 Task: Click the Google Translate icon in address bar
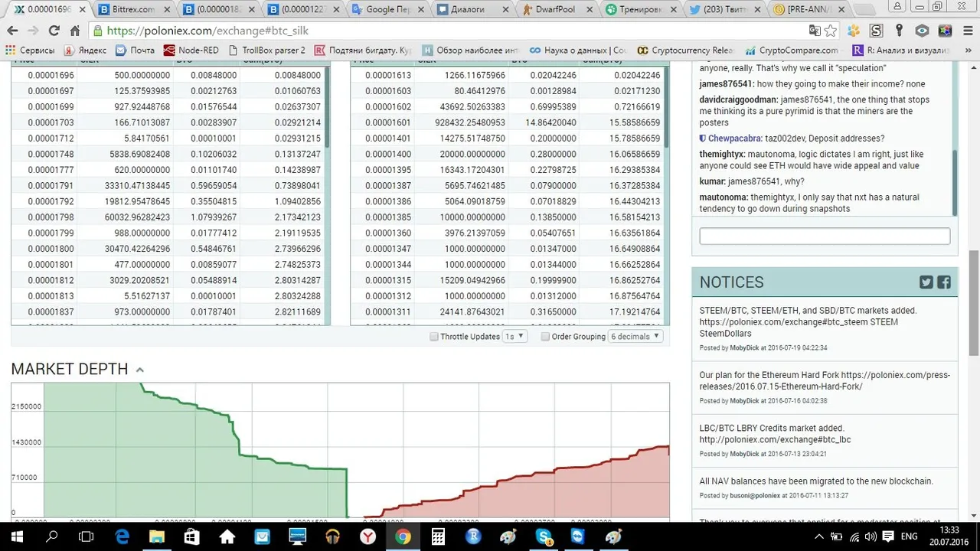tap(815, 31)
